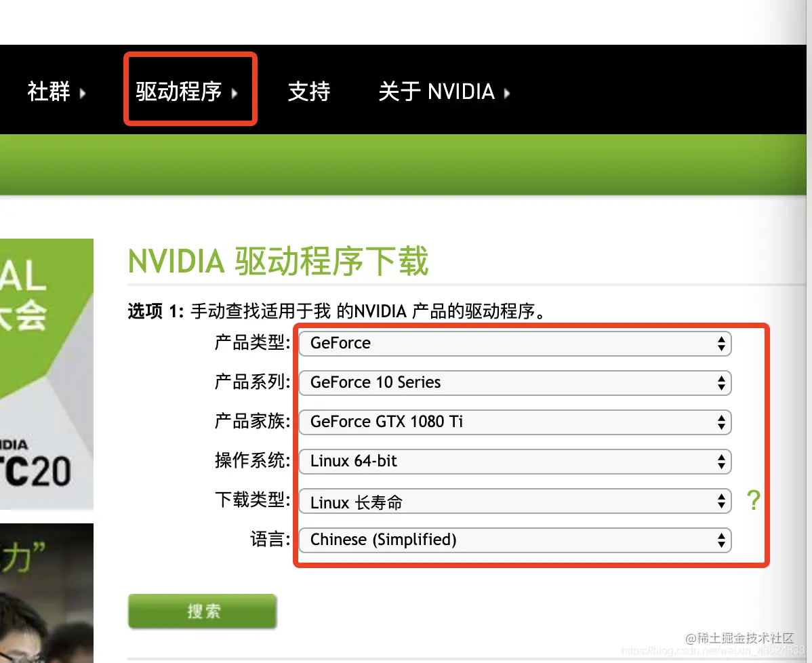Click the GTC20 promotional banner on the left
812x663 pixels.
pyautogui.click(x=47, y=374)
